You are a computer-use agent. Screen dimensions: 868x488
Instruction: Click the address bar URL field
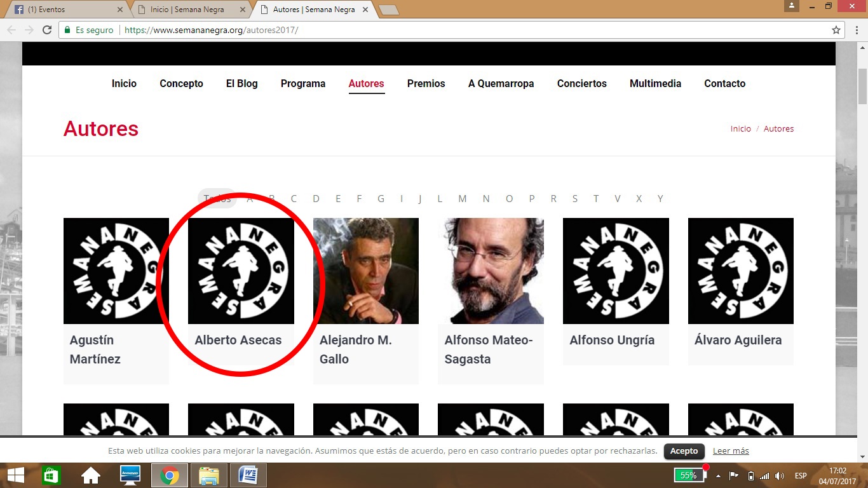pos(445,30)
